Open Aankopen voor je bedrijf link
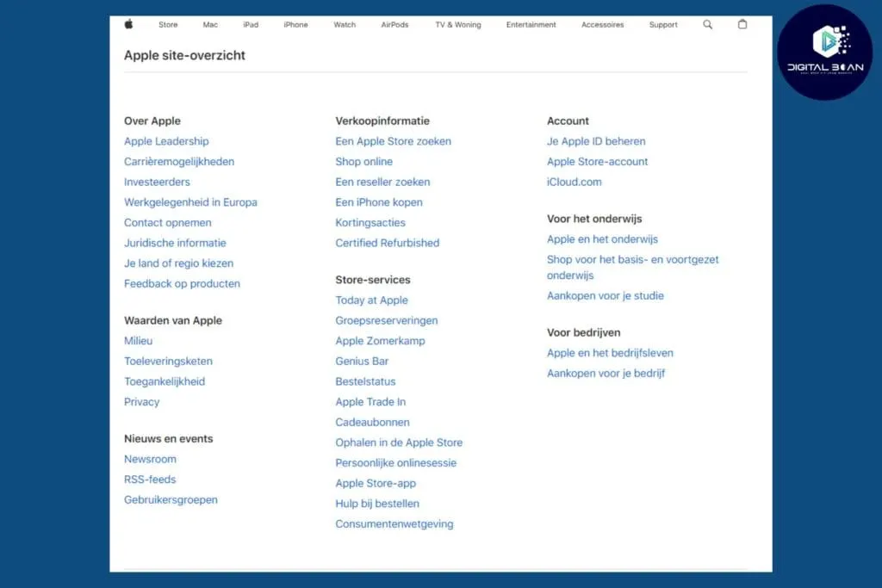Screen dimensions: 882x588 tap(606, 374)
